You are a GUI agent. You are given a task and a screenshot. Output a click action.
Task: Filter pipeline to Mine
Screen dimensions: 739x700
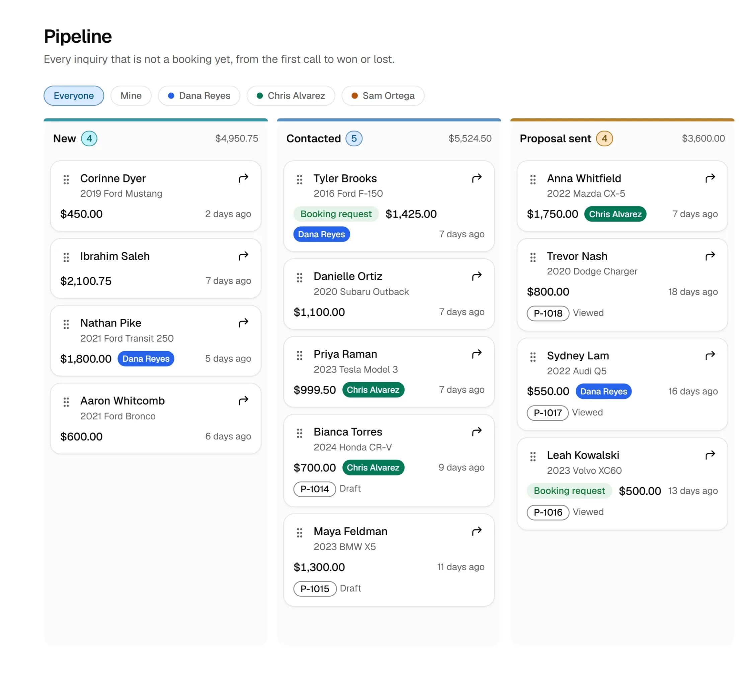pyautogui.click(x=132, y=96)
